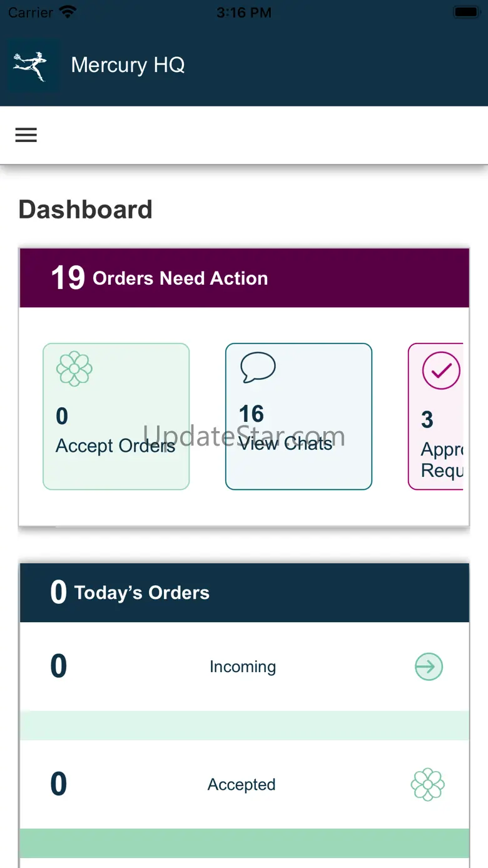This screenshot has width=488, height=868.
Task: Tap the 16 count in View Chats
Action: 252,414
